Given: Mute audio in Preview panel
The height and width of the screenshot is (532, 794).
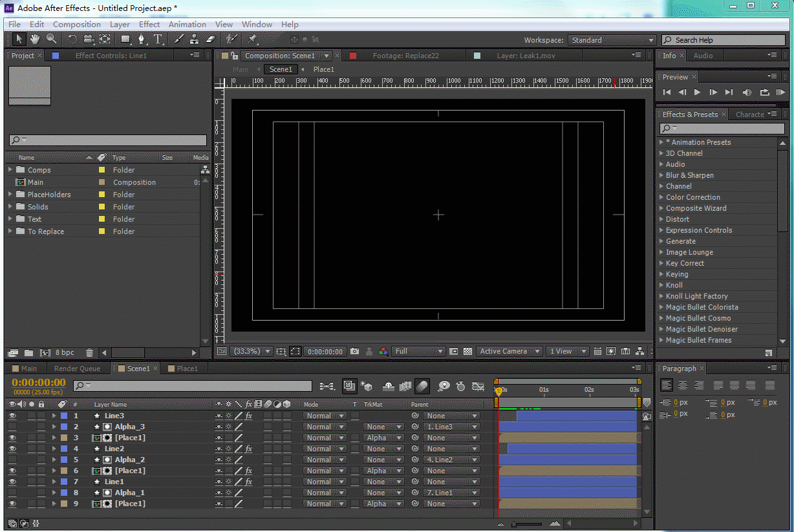Looking at the screenshot, I should pyautogui.click(x=747, y=92).
